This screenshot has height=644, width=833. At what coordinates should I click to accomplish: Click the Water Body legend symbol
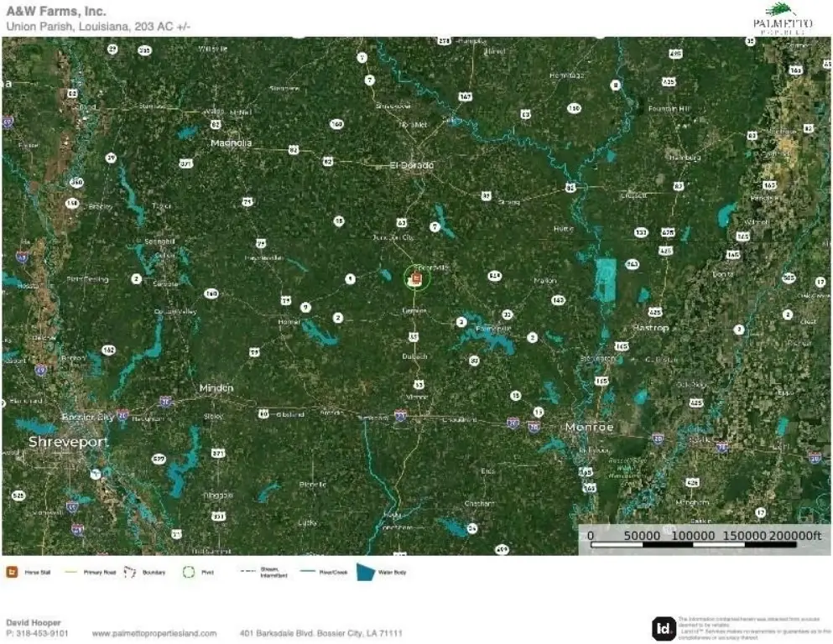[365, 573]
